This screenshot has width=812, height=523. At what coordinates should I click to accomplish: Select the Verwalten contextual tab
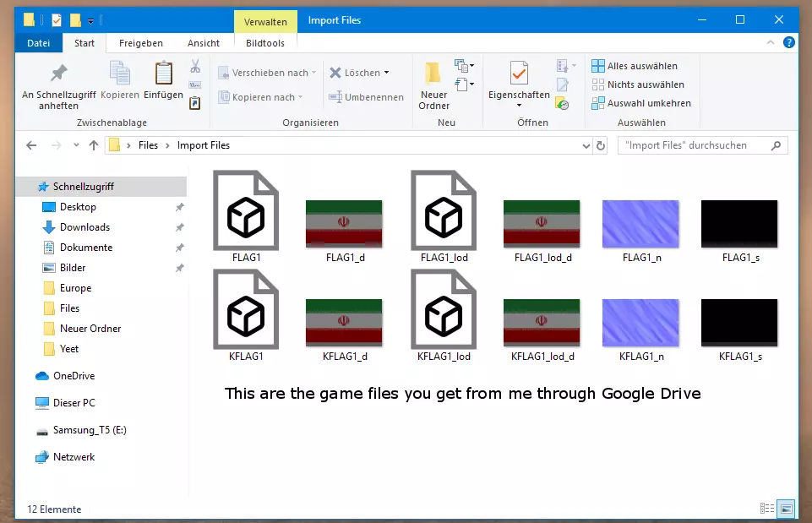point(265,22)
